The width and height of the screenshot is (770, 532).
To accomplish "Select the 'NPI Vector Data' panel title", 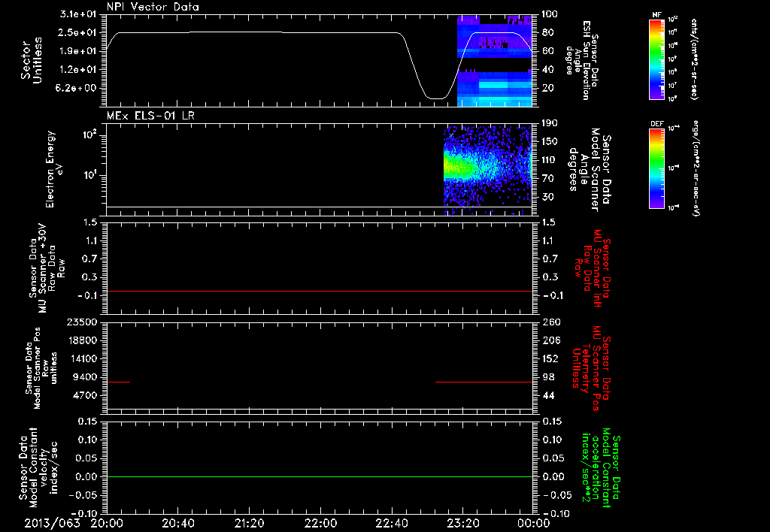I will click(x=153, y=7).
